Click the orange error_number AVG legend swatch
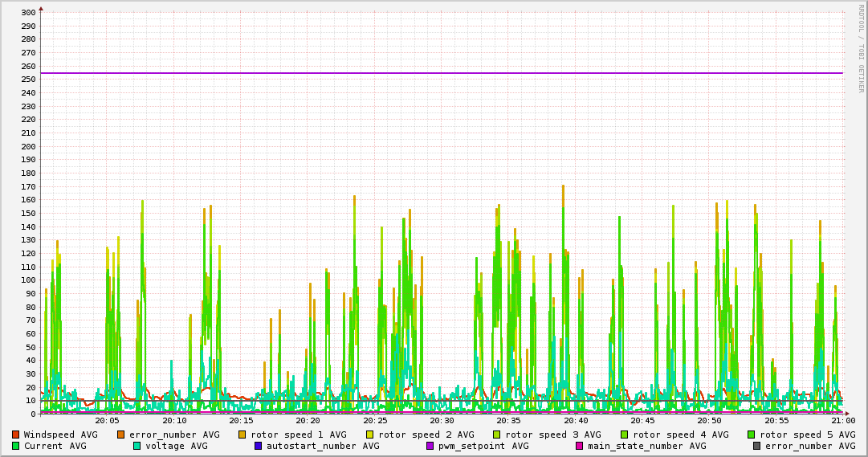Image resolution: width=868 pixels, height=457 pixels. point(121,435)
